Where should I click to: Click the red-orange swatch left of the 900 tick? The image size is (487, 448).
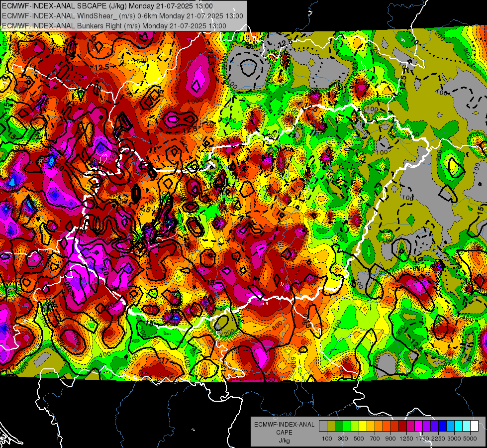(387, 426)
